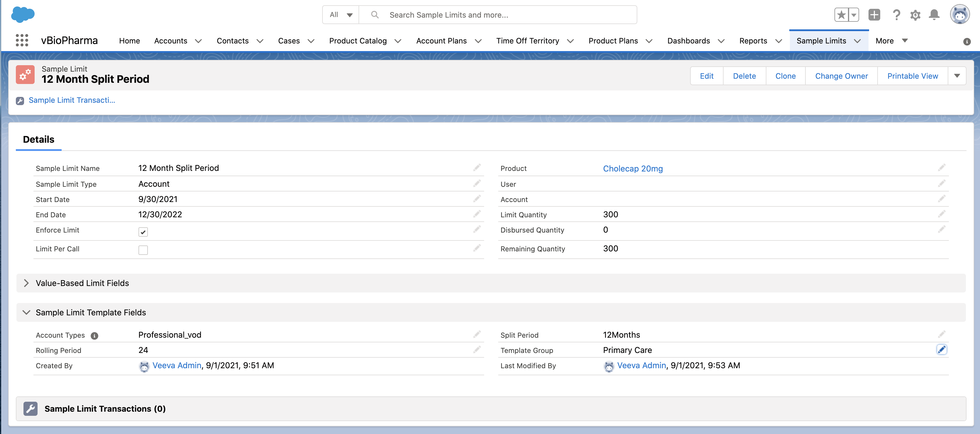Open the global actions plus icon

pyautogui.click(x=874, y=15)
